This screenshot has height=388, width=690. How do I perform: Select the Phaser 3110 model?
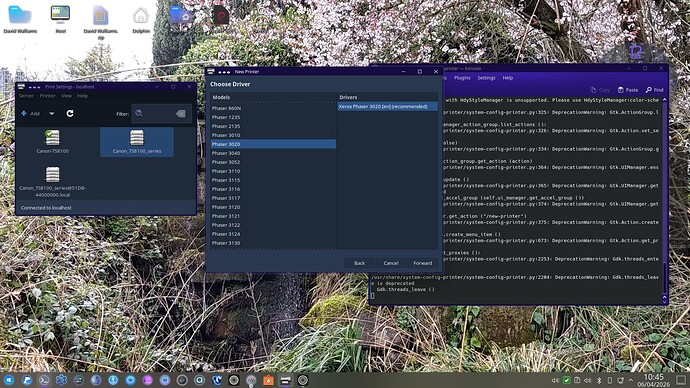(273, 171)
